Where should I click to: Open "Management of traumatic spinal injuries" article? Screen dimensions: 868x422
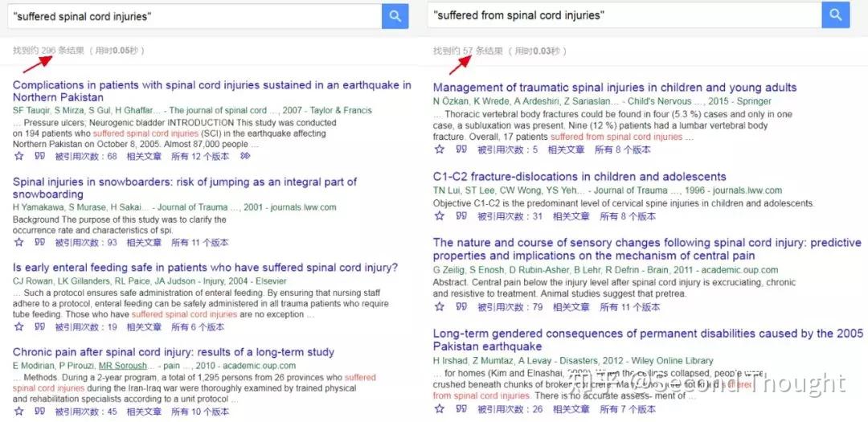click(x=615, y=88)
